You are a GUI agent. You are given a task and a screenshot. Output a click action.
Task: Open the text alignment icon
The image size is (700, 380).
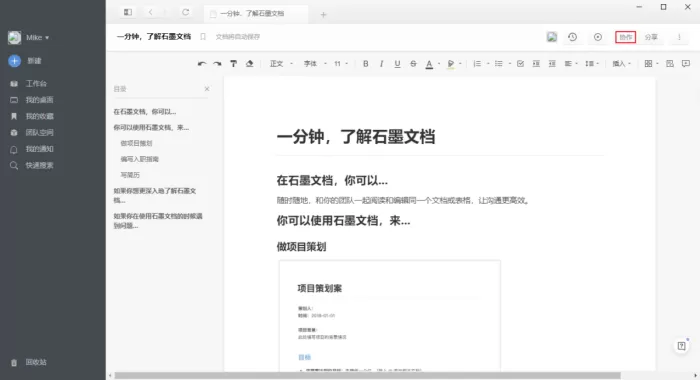(x=568, y=64)
